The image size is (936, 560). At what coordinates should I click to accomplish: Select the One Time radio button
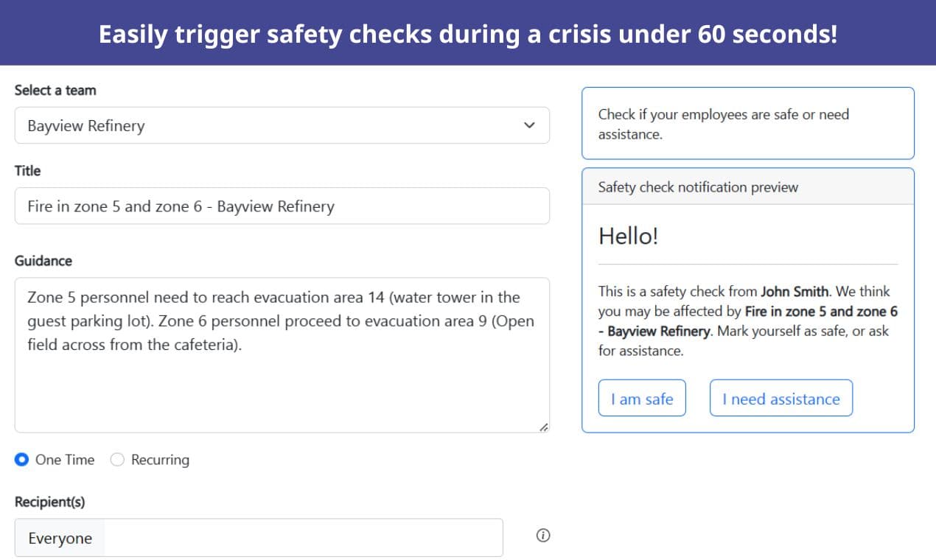tap(21, 459)
